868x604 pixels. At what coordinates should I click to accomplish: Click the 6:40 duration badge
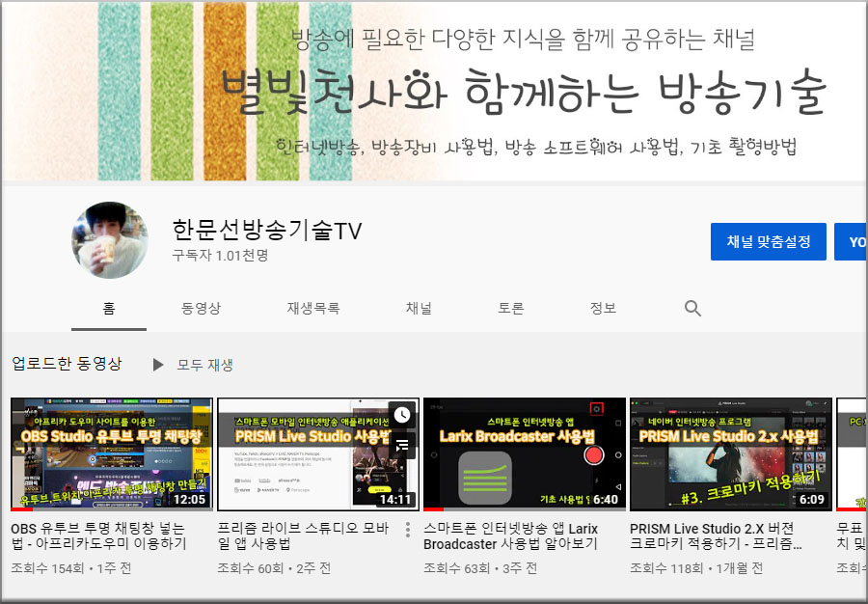[x=606, y=500]
